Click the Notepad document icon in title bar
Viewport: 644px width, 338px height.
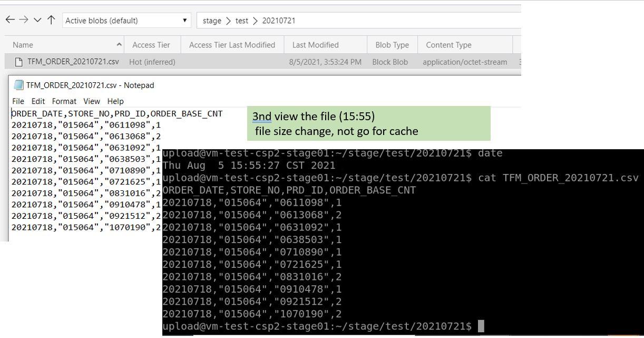point(17,85)
